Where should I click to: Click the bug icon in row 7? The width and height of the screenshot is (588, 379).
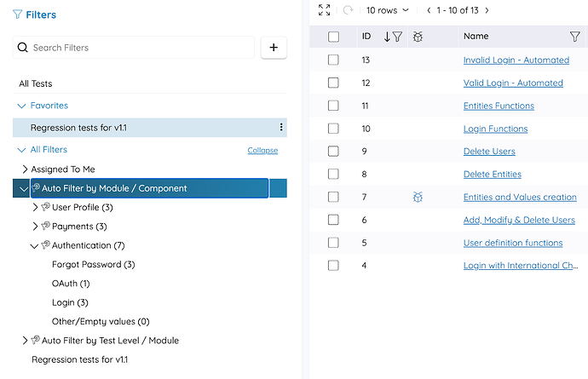click(418, 197)
